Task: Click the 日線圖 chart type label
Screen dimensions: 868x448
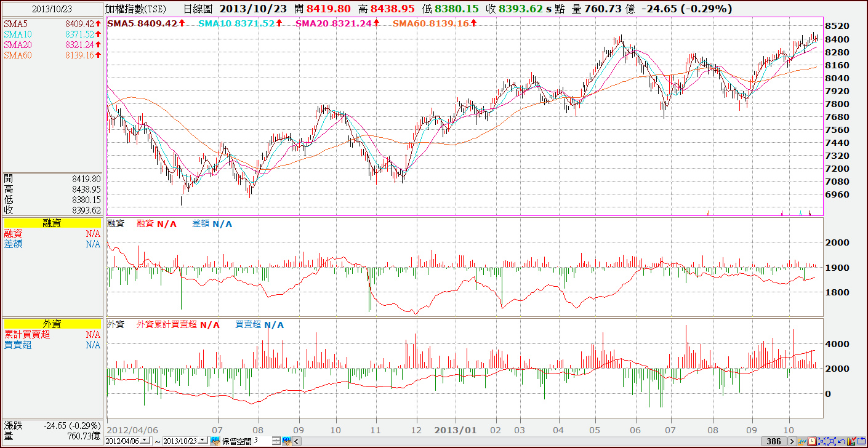Action: pyautogui.click(x=198, y=9)
